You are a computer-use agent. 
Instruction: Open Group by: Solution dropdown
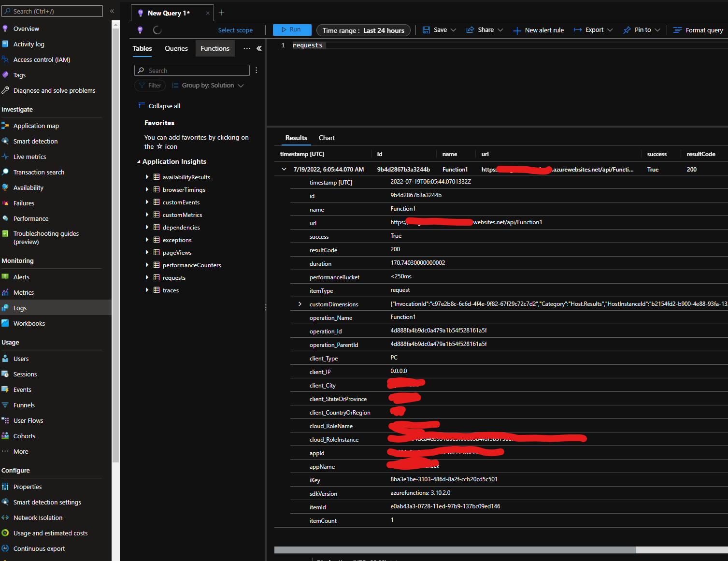pos(208,86)
